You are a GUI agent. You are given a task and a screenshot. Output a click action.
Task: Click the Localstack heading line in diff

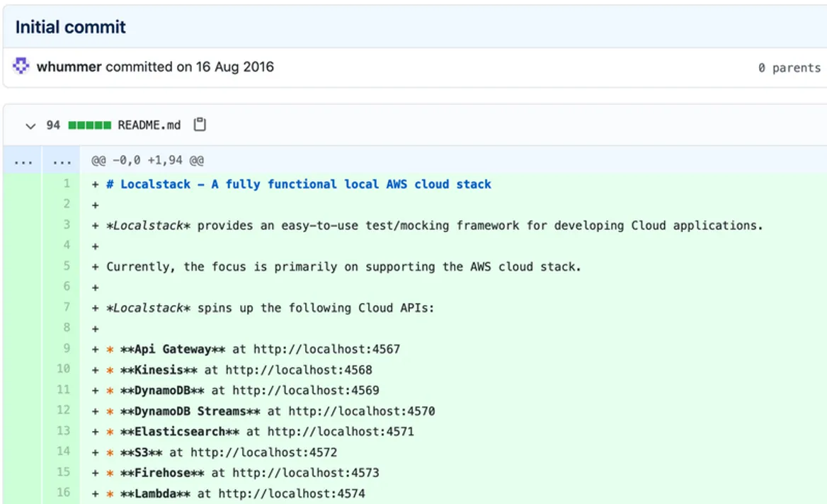(298, 184)
